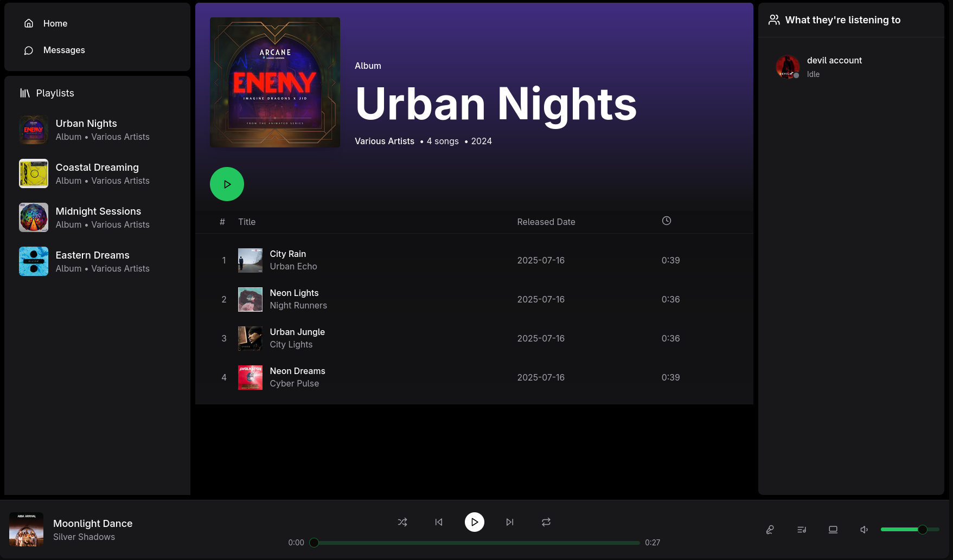Click the Neon Lights track artwork
The height and width of the screenshot is (560, 953).
[250, 299]
